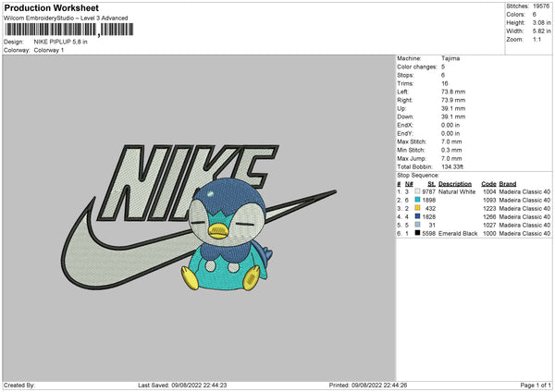555x392 pixels.
Task: Click the Natural White color swatch
Action: 417,191
